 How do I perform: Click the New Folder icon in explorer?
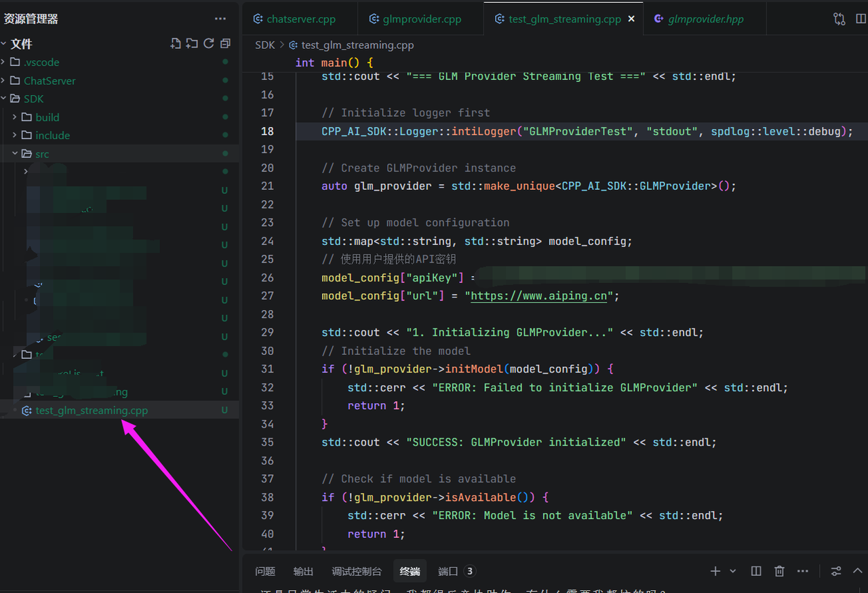pos(192,43)
